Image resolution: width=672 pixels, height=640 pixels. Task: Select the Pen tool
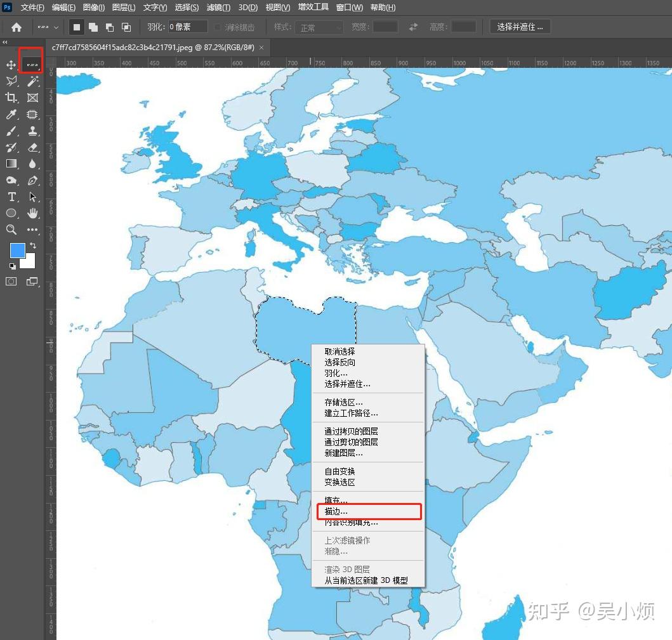pyautogui.click(x=32, y=180)
